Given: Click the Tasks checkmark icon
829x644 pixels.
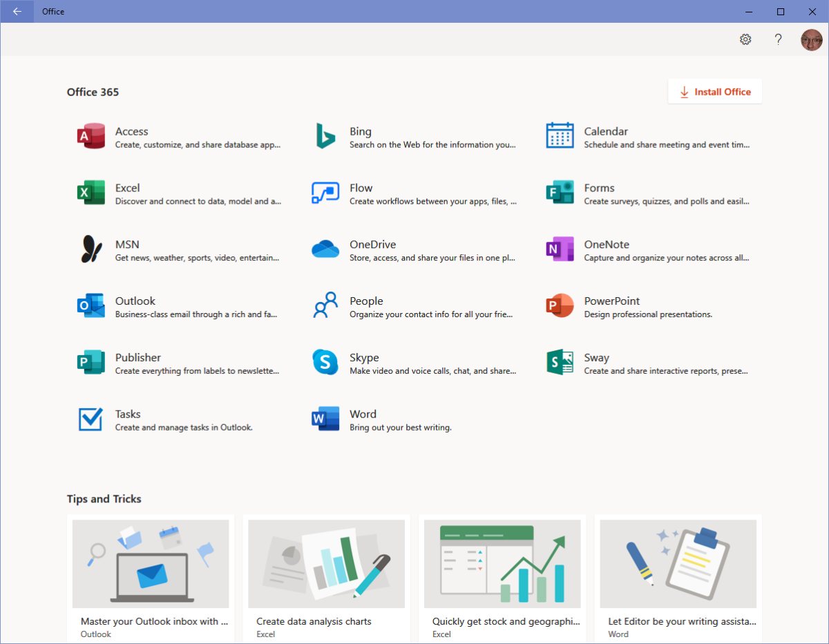Looking at the screenshot, I should [x=90, y=419].
